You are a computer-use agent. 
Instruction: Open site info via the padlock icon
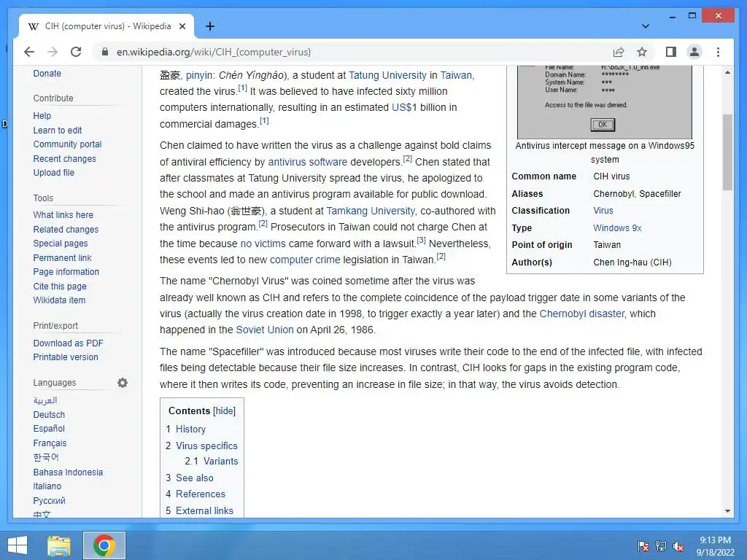tap(105, 52)
